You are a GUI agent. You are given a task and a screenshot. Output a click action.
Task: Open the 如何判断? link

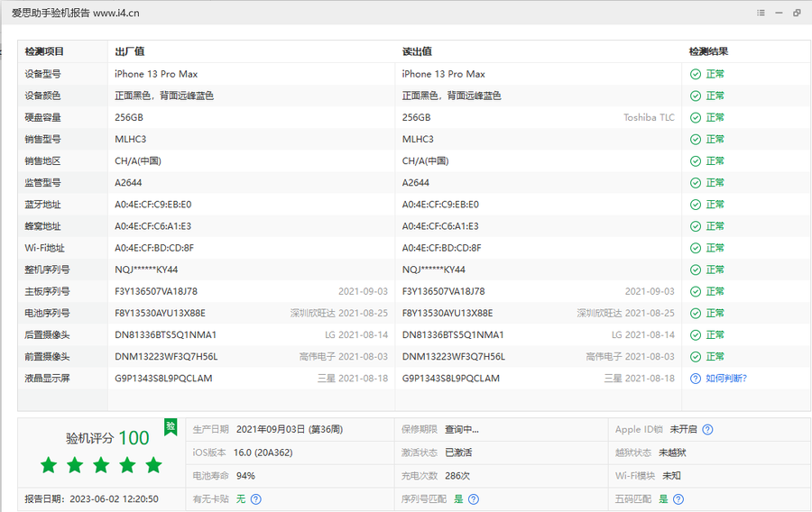[x=726, y=379]
